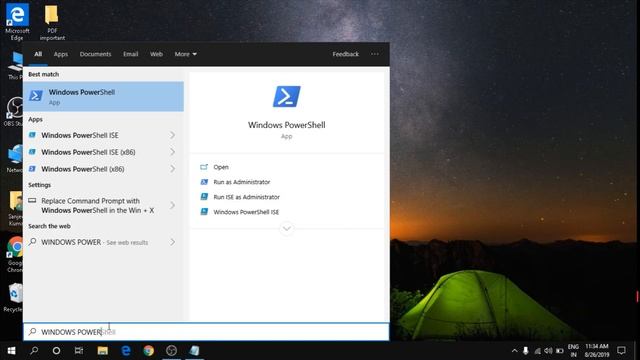Expand arrow for Windows PowerShell ISE (x86)

pos(173,152)
